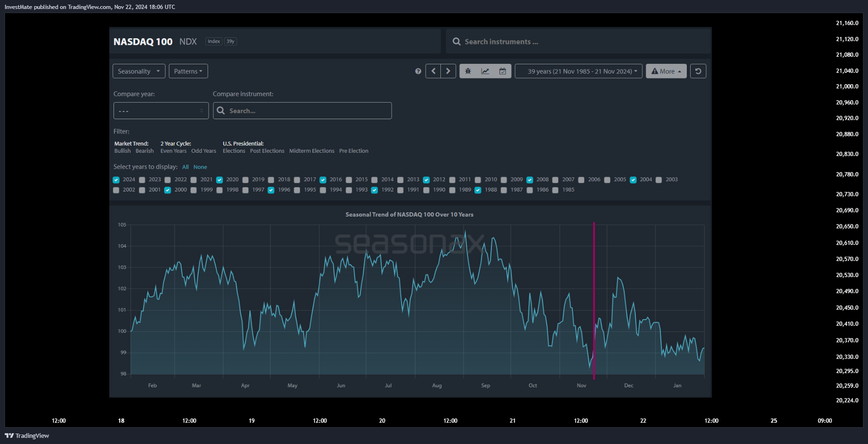Apply the Elections presidential filter
The height and width of the screenshot is (444, 868).
tap(234, 151)
